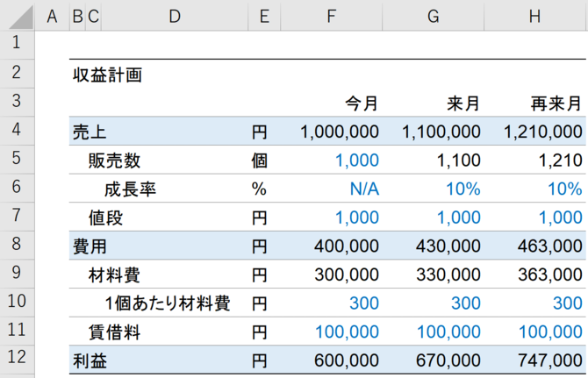Select column E header
This screenshot has width=588, height=378.
point(264,16)
